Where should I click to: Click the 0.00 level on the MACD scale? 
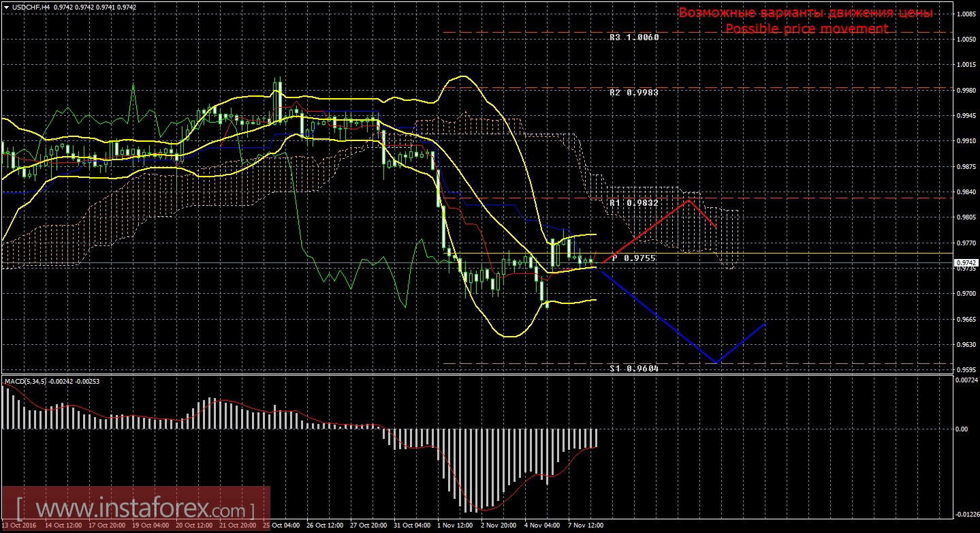tap(962, 429)
